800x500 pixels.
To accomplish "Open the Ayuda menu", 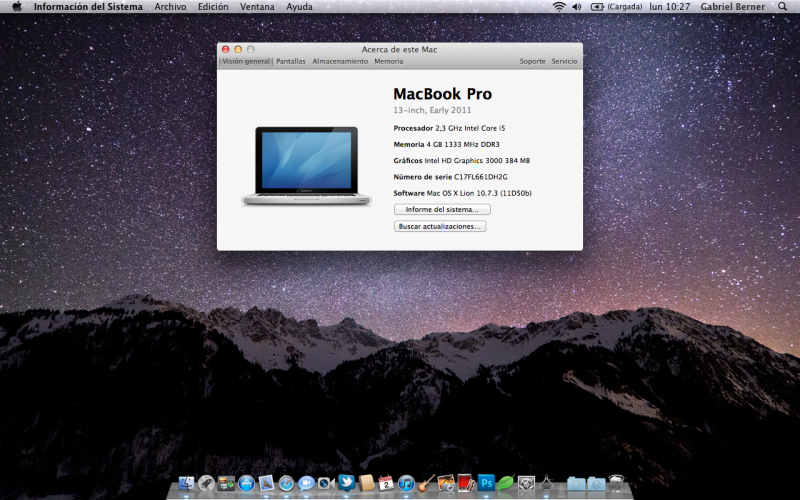I will [299, 7].
